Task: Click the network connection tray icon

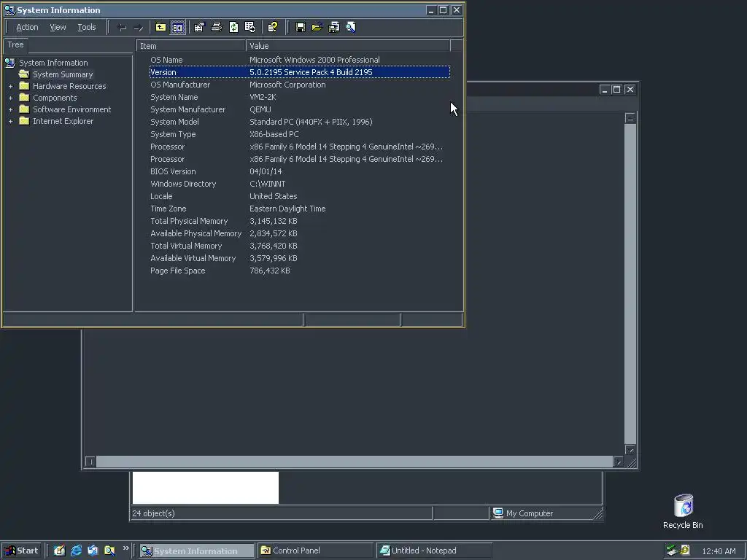Action: click(672, 551)
